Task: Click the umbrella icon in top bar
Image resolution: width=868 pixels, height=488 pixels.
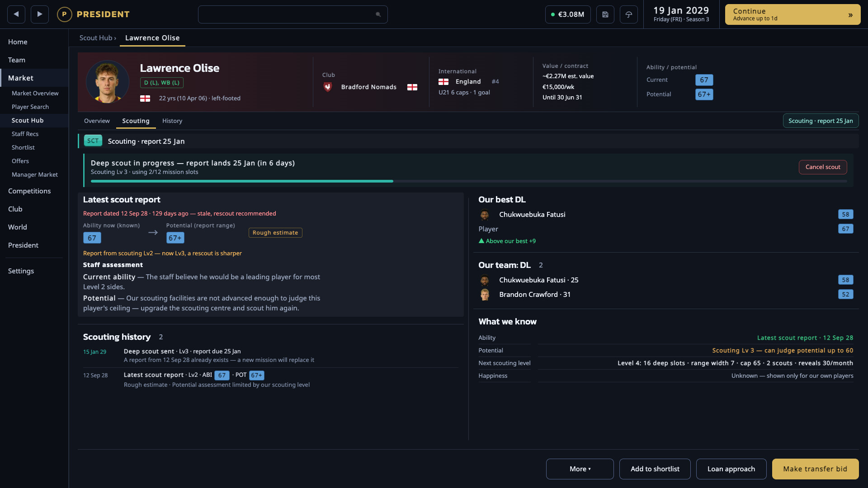Action: point(629,14)
